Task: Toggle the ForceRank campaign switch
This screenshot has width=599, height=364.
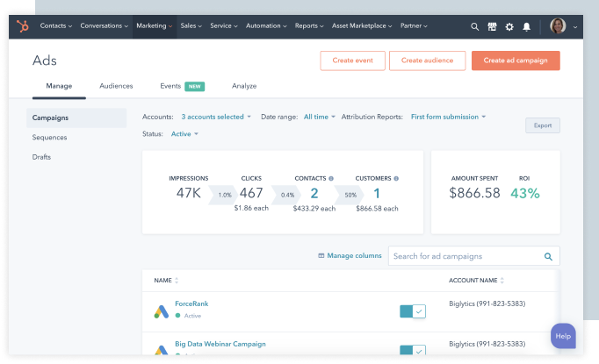Action: click(x=413, y=311)
